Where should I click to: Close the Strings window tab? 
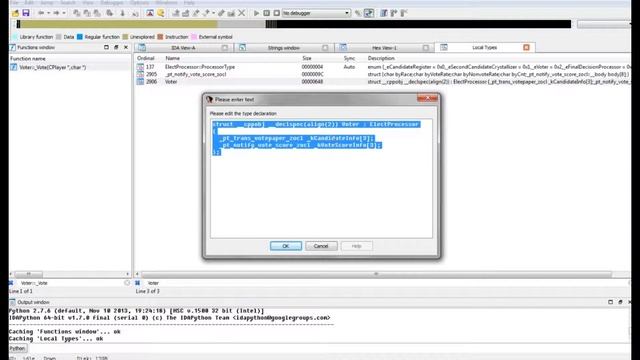tap(325, 48)
